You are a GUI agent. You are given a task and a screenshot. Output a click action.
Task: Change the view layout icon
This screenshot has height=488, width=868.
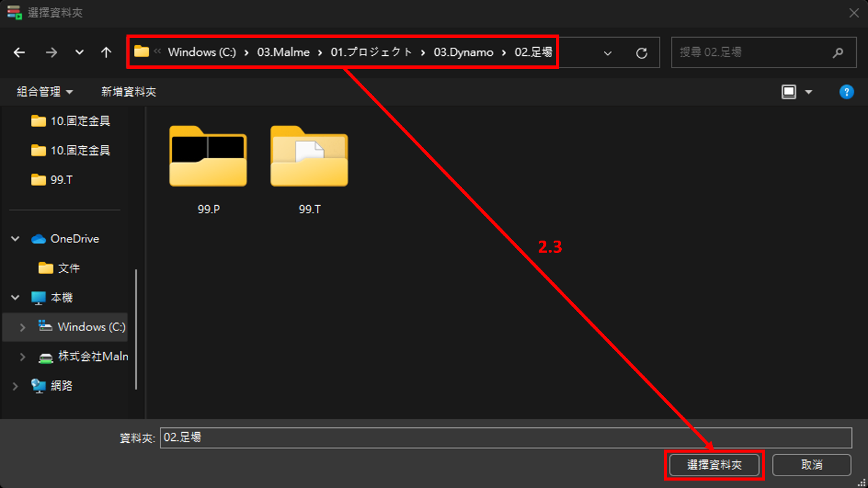789,92
